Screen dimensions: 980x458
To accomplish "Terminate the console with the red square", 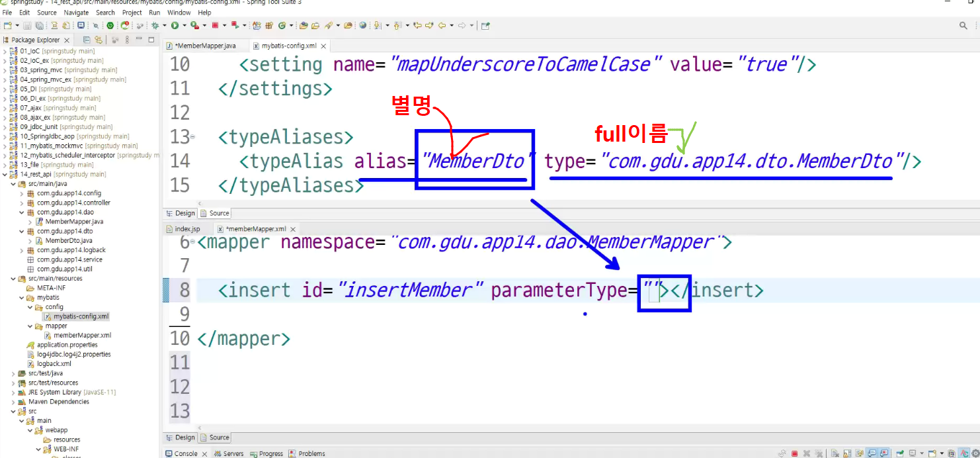I will point(795,453).
